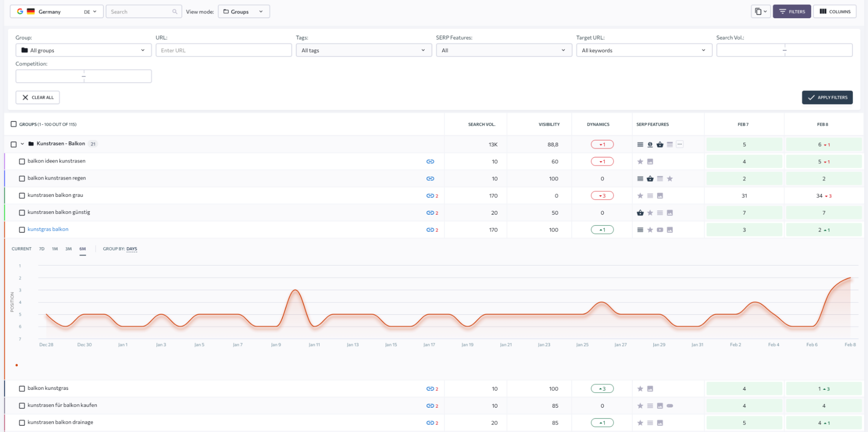Check the balkon kunstrasen regen checkbox
Viewport: 868px width, 432px height.
22,179
